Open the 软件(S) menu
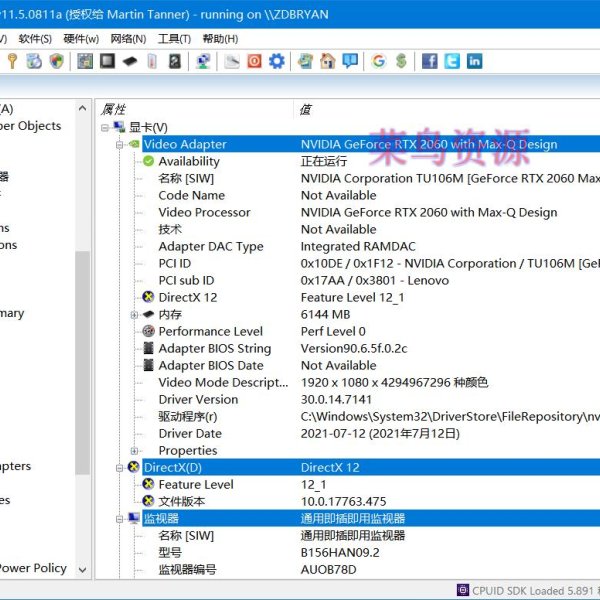This screenshot has height=600, width=600. point(35,39)
